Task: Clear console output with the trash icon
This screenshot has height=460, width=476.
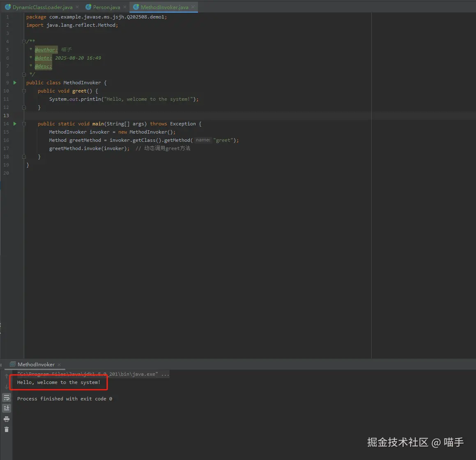Action: [7, 429]
